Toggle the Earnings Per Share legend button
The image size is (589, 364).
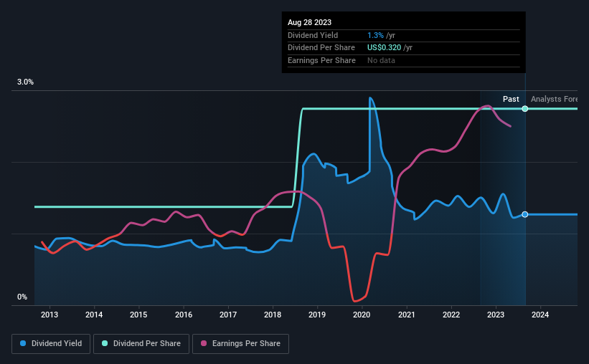pyautogui.click(x=240, y=344)
